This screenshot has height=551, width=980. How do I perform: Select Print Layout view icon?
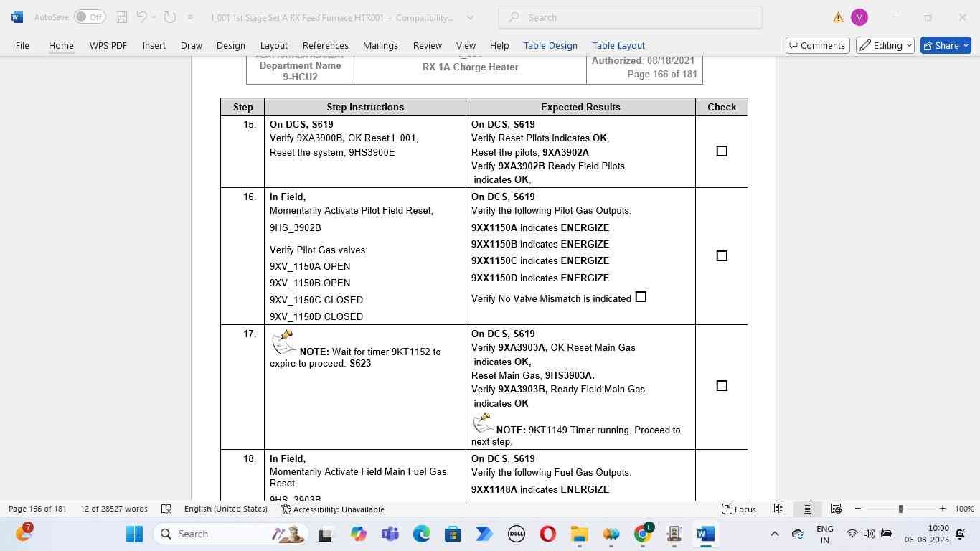coord(807,509)
